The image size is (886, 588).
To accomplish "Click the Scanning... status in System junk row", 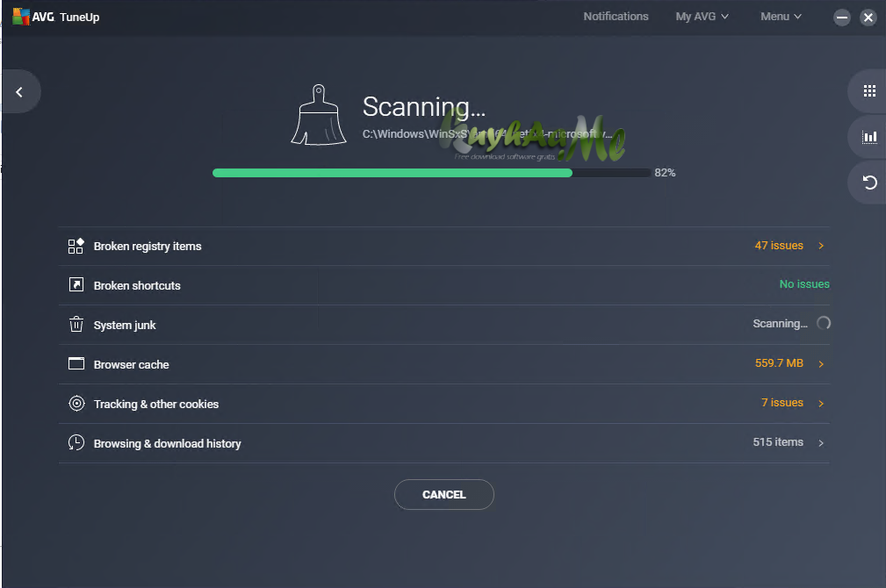I will point(780,323).
